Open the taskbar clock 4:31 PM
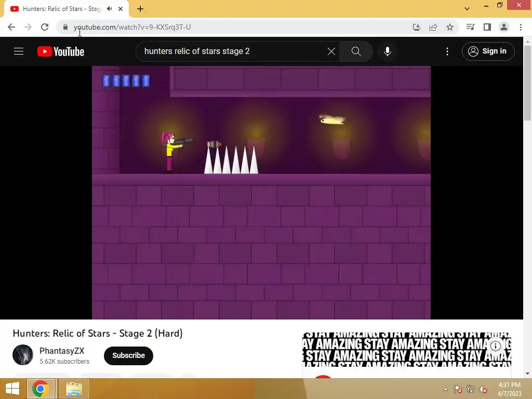Image resolution: width=532 pixels, height=399 pixels. click(510, 389)
